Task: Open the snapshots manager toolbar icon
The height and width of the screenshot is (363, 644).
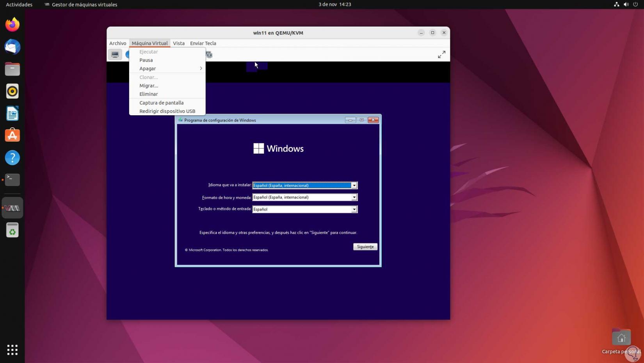Action: click(209, 55)
